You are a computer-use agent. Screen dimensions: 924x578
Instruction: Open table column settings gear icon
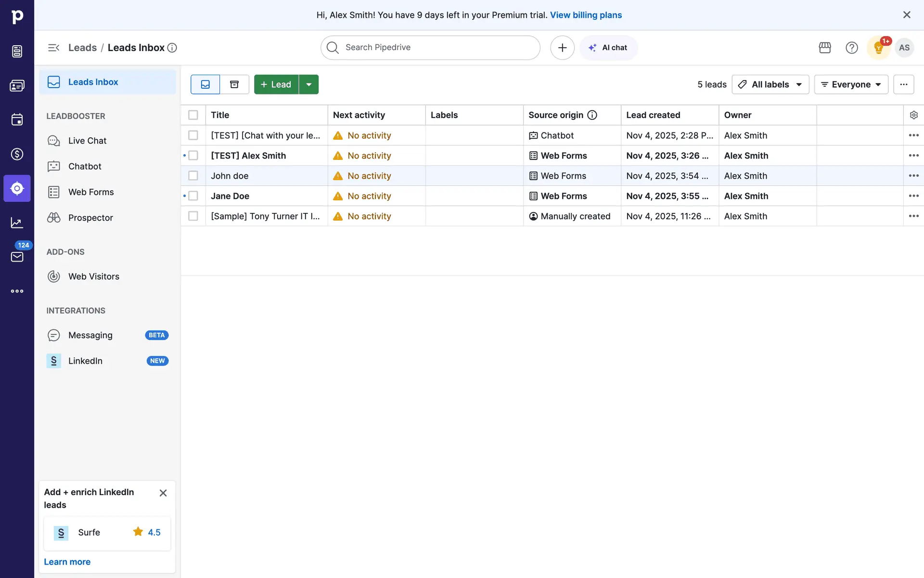click(x=913, y=115)
